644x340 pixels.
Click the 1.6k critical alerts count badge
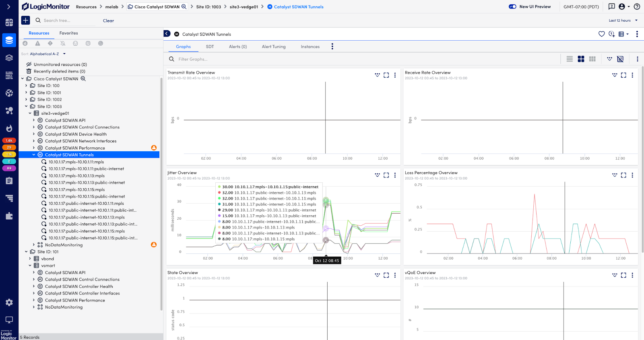[x=9, y=140]
